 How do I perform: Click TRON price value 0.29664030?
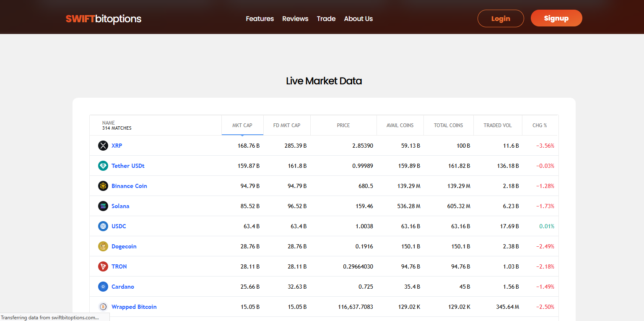tap(358, 266)
